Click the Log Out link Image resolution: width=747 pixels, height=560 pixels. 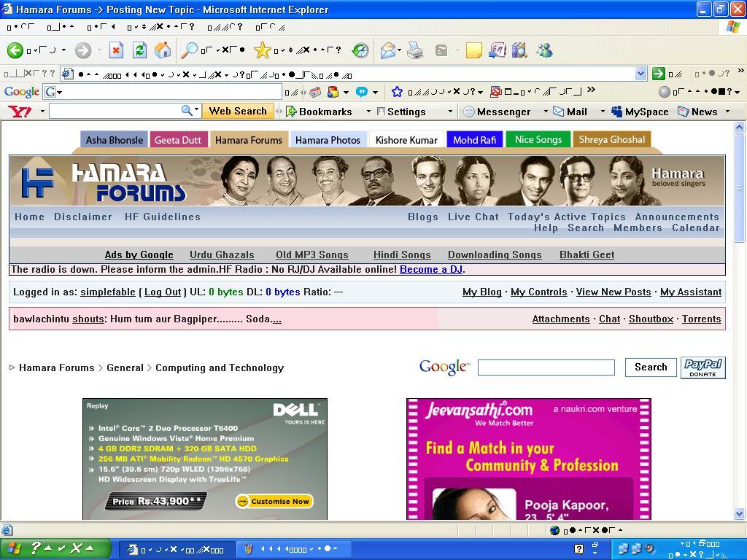pos(163,292)
